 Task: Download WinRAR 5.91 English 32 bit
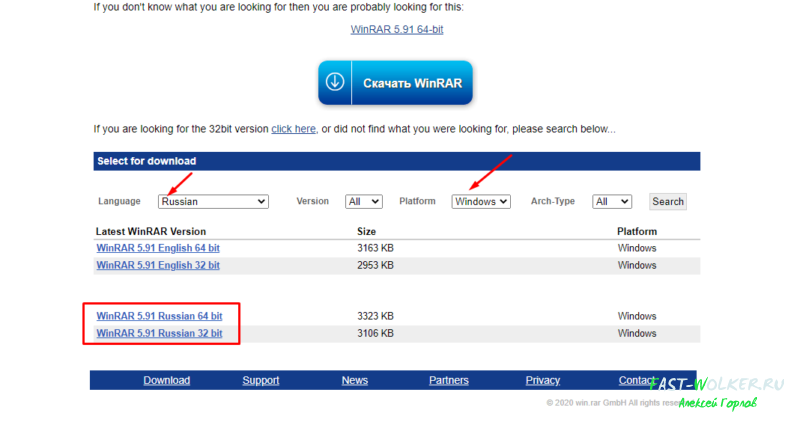[158, 265]
